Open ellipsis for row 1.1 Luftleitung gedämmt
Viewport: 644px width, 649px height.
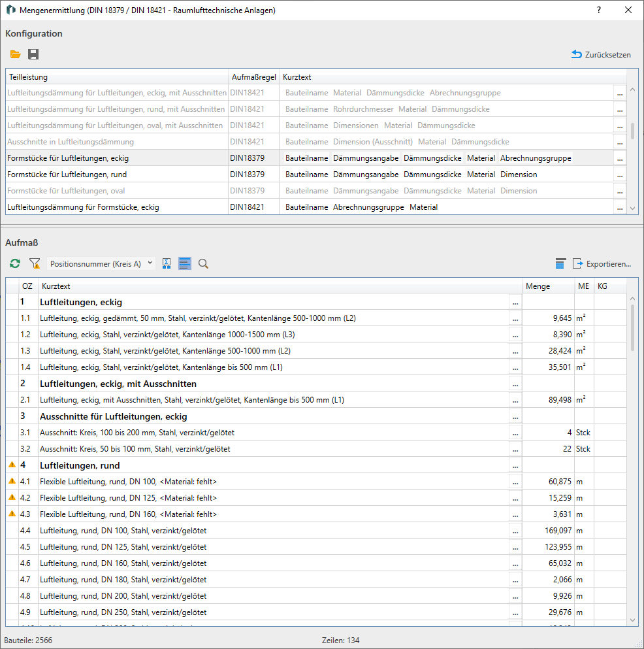tap(515, 319)
